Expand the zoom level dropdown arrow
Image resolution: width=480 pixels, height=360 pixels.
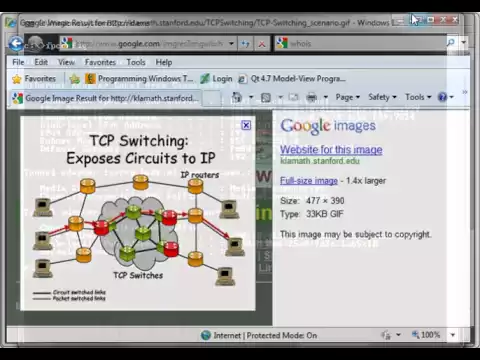coord(452,335)
